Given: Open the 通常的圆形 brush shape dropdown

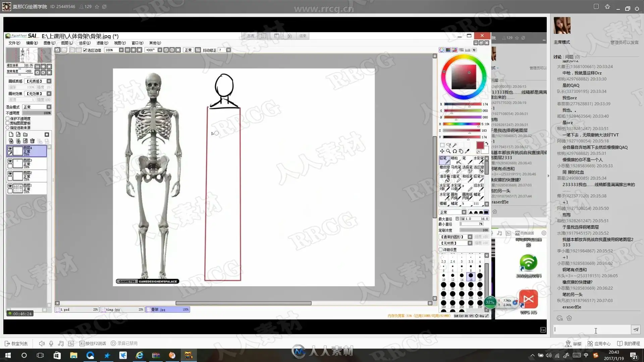Looking at the screenshot, I should 470,237.
